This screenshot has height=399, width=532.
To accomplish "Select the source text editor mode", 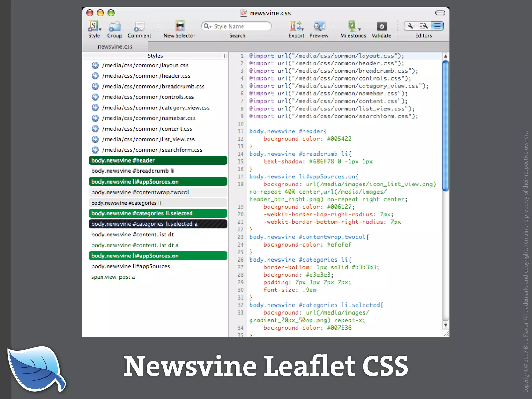I will click(437, 26).
